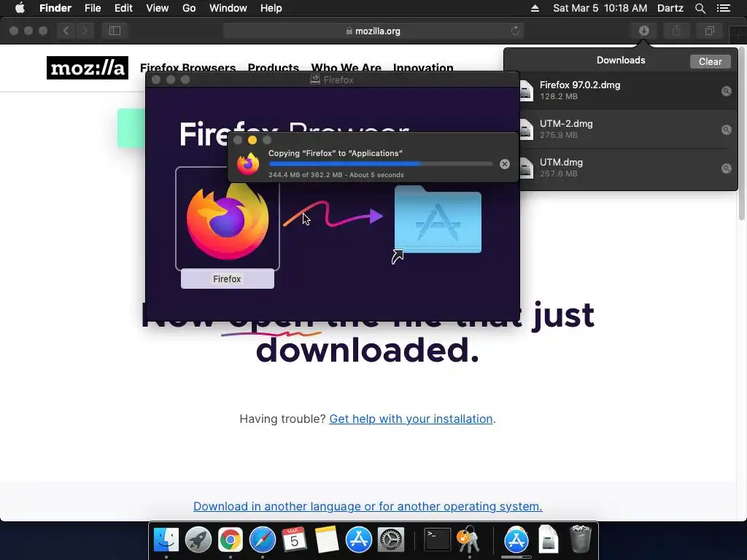Click the mozilla.org address bar

click(x=373, y=31)
